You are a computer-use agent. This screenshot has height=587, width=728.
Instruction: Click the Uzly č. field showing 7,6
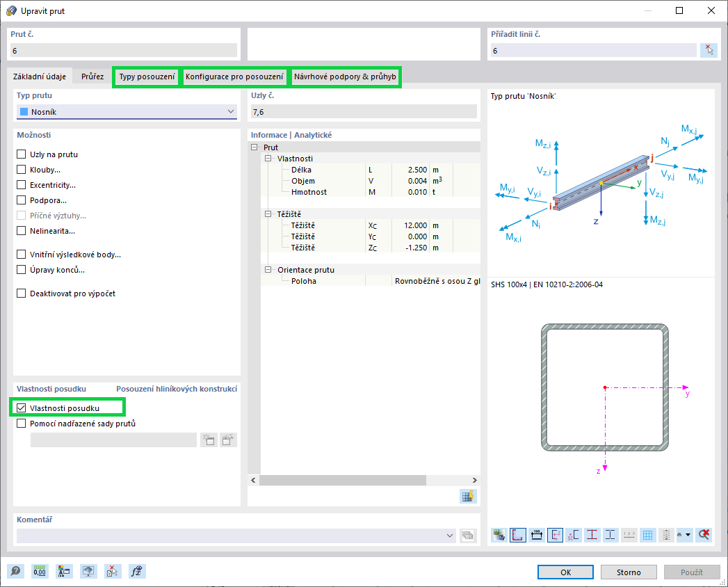[x=364, y=112]
